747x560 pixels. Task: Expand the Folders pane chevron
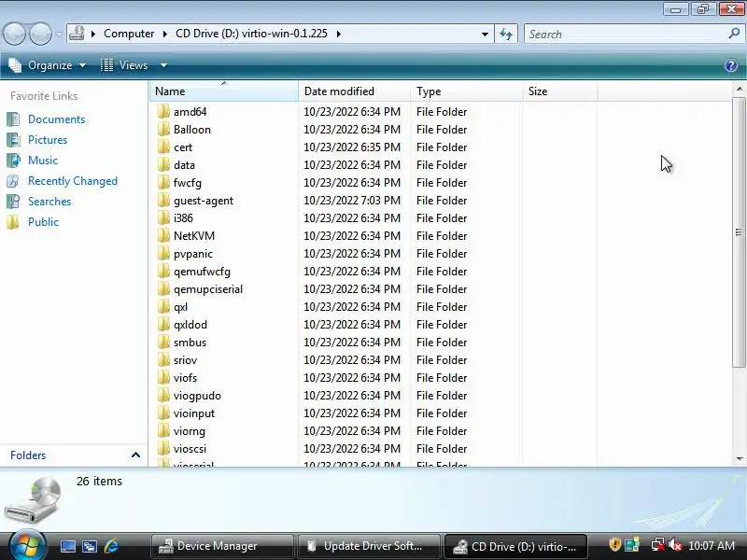(x=135, y=455)
